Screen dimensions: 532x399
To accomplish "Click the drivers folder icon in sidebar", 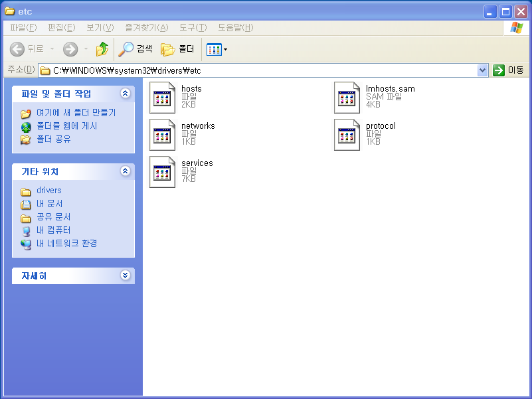I will click(x=26, y=192).
